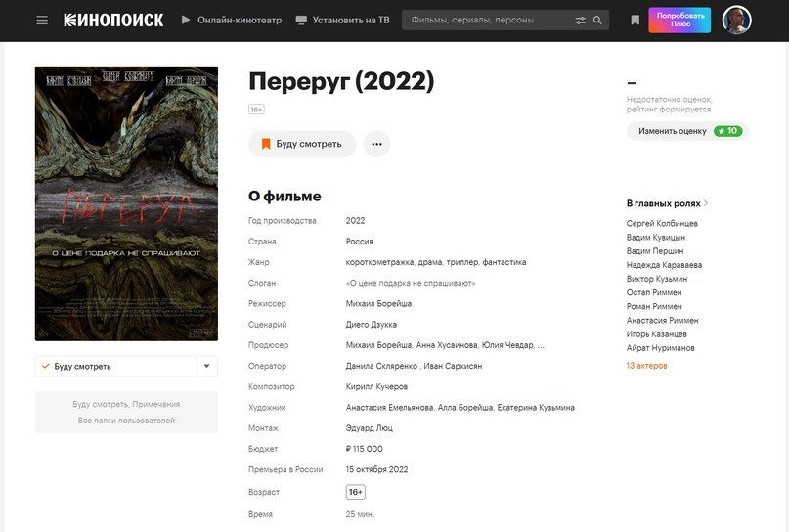Open cinematographer Данила Скляренко
Screen dimensions: 789x532
tap(381, 366)
